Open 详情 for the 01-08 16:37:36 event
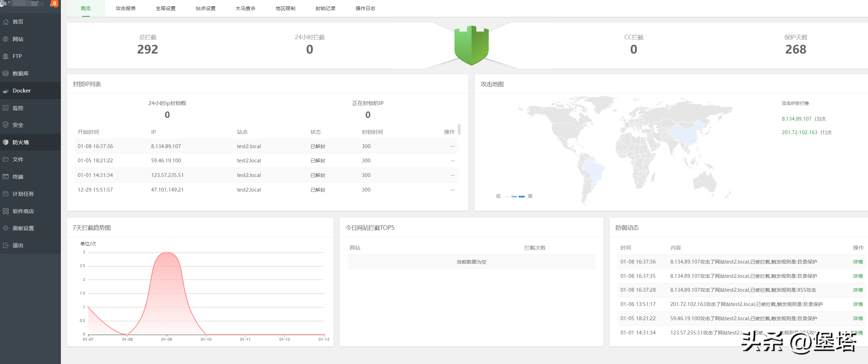 pyautogui.click(x=858, y=262)
